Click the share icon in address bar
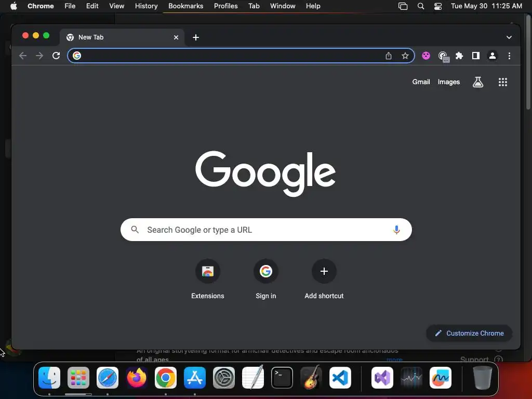The width and height of the screenshot is (532, 399). [x=389, y=56]
